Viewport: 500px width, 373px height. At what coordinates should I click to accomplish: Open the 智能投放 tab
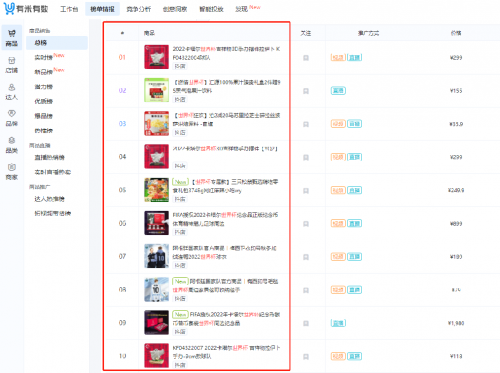pyautogui.click(x=211, y=9)
